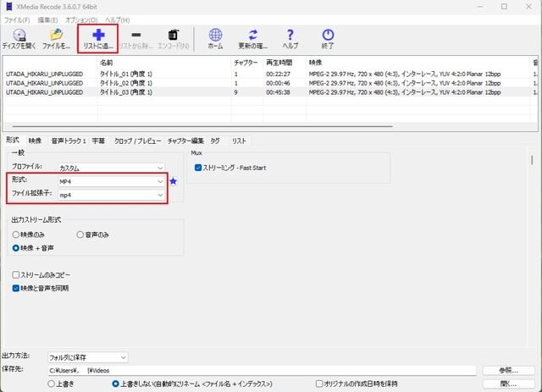
Task: Click duration cell 00:00:46
Action: pyautogui.click(x=279, y=83)
